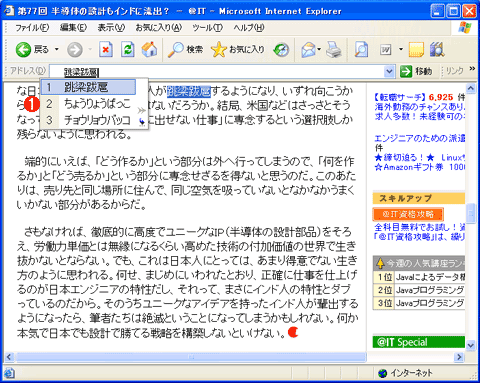Screen dimensions: 480x383
Task: Click the 今週の人気講座ランキング header
Action: pyautogui.click(x=419, y=263)
